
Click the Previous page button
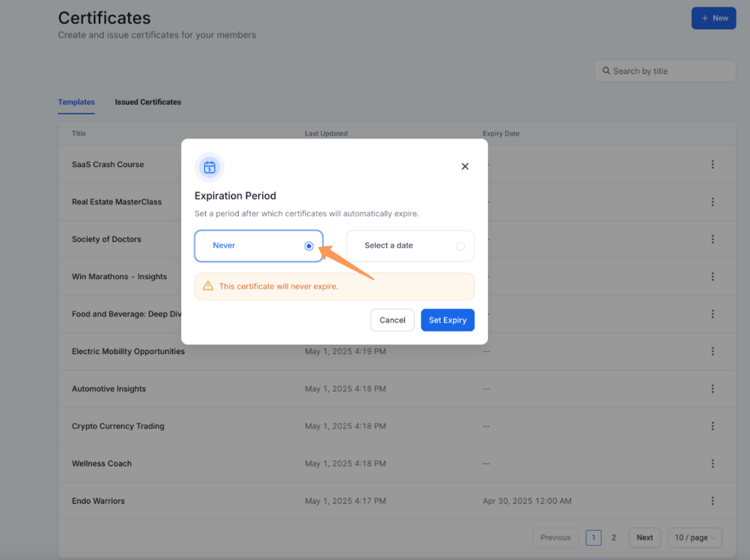point(555,538)
